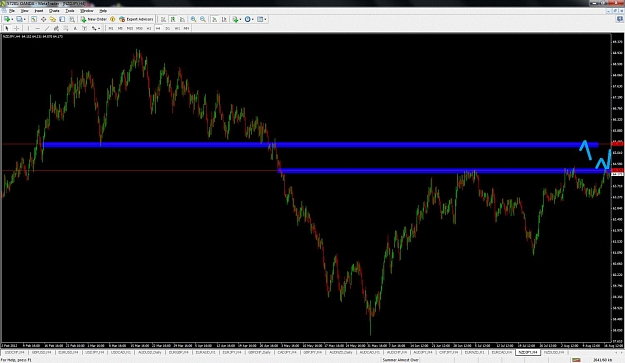Screen dimensions: 625x363
Task: Switch to the EURUSD,H4 chart tab
Action: [68, 352]
